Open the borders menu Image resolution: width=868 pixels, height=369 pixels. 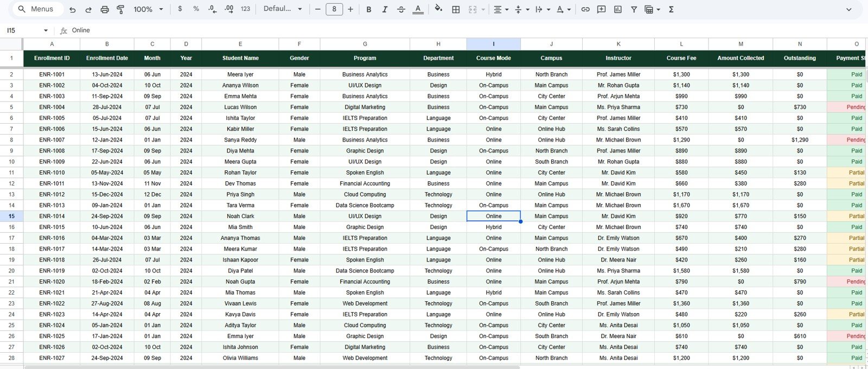point(456,9)
